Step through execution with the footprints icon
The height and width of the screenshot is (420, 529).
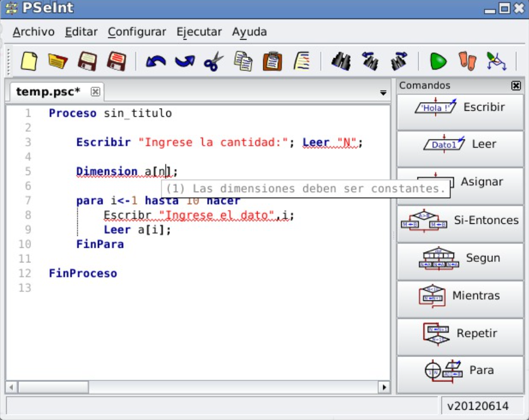point(467,61)
